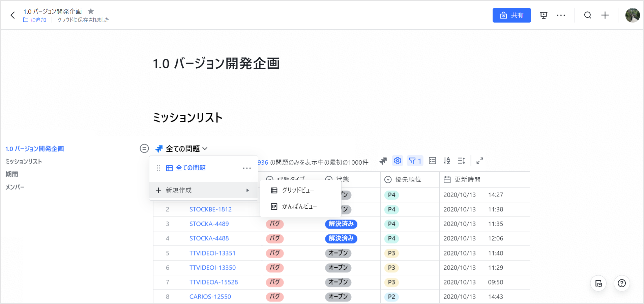The width and height of the screenshot is (644, 304).
Task: Open the filter icon showing 1
Action: pyautogui.click(x=415, y=161)
